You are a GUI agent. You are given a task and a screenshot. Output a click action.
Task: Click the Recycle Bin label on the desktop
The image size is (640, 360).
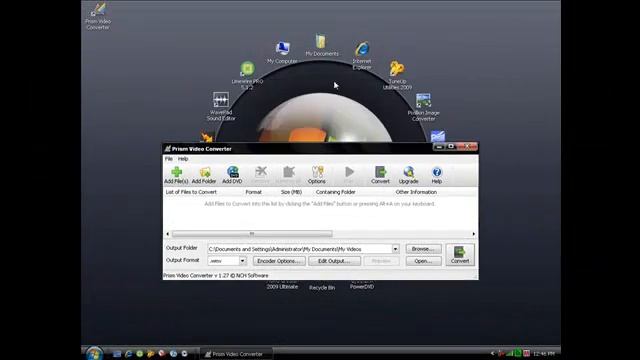click(x=322, y=288)
